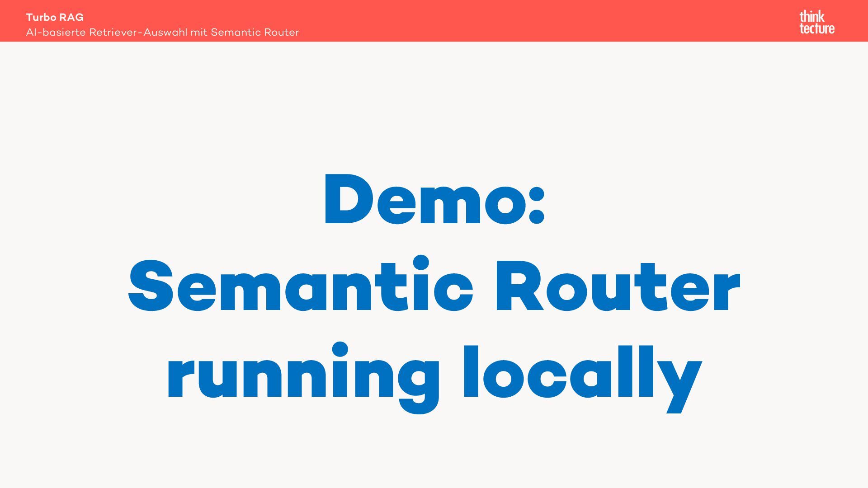Screen dimensions: 868x488
Task: Click the 'AI-basierte' word in subtitle
Action: [56, 33]
